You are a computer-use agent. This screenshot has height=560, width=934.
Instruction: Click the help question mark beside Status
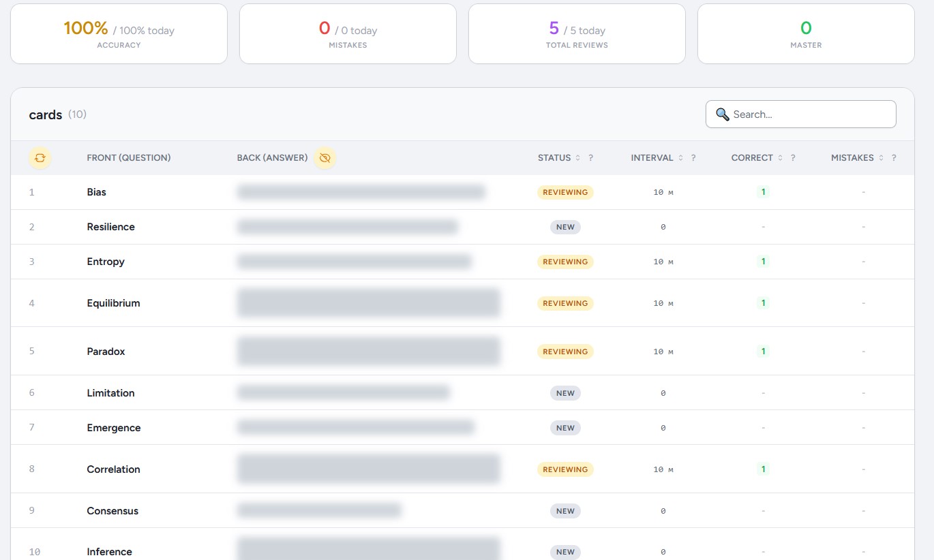591,158
